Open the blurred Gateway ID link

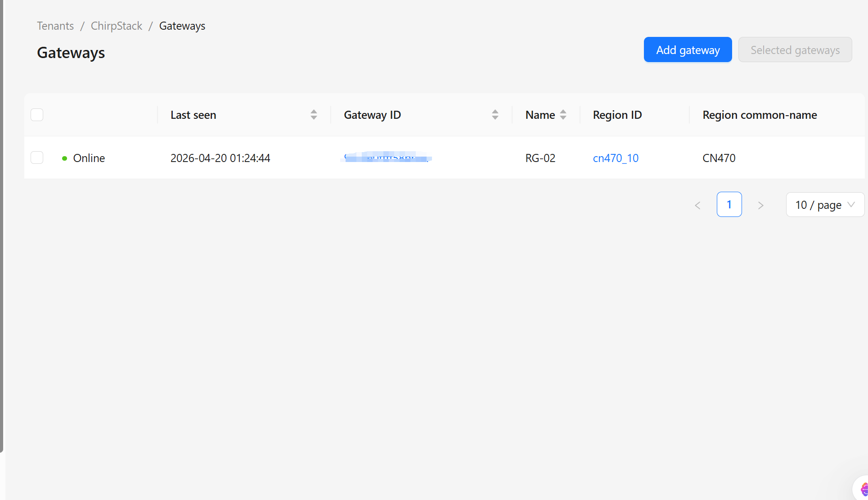[x=387, y=158]
